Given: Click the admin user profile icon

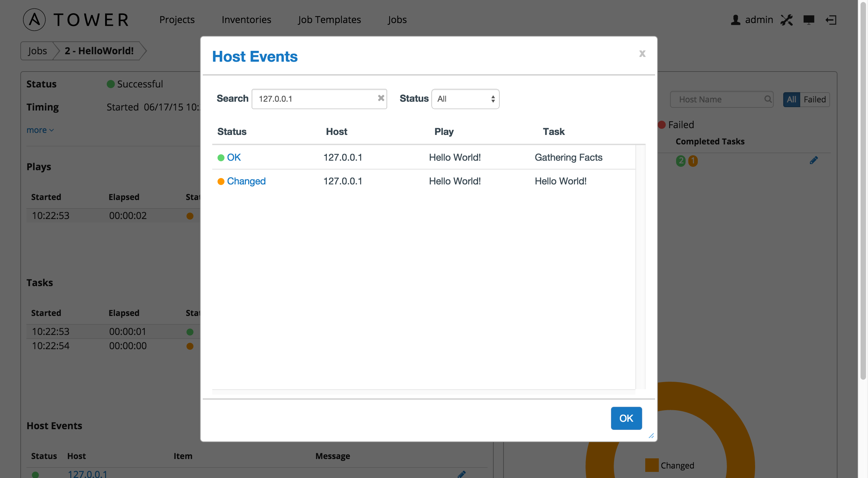Looking at the screenshot, I should pyautogui.click(x=735, y=20).
